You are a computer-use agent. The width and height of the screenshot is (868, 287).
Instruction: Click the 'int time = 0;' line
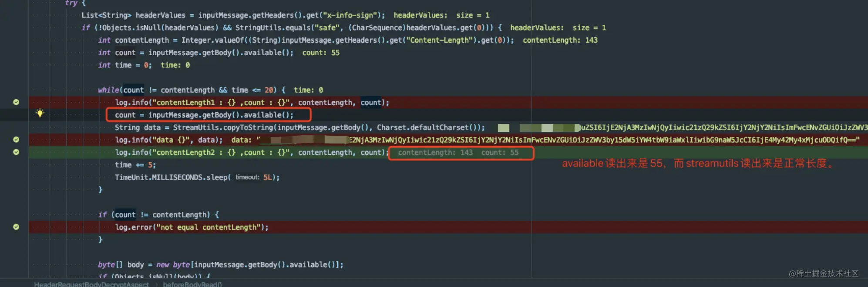125,65
